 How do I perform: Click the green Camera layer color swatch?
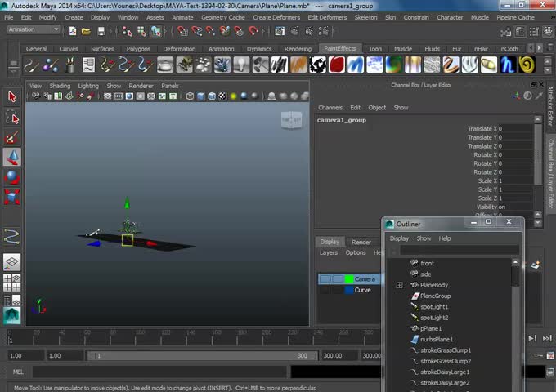point(348,279)
